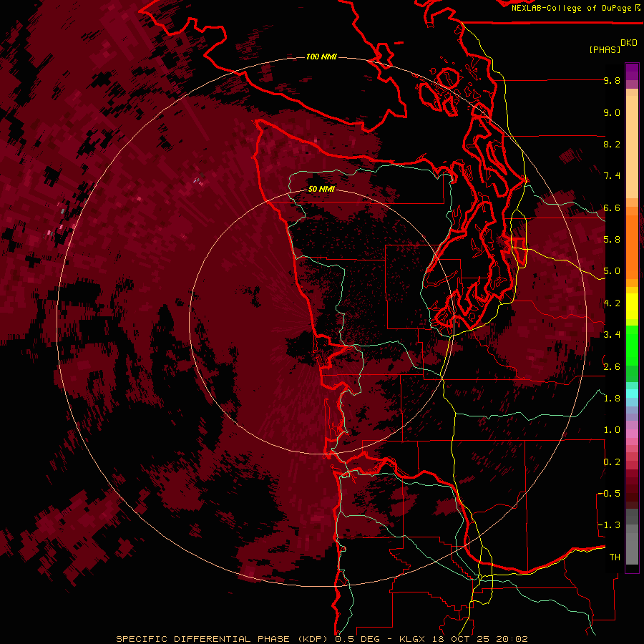Click the 9.0 scale value

point(612,112)
